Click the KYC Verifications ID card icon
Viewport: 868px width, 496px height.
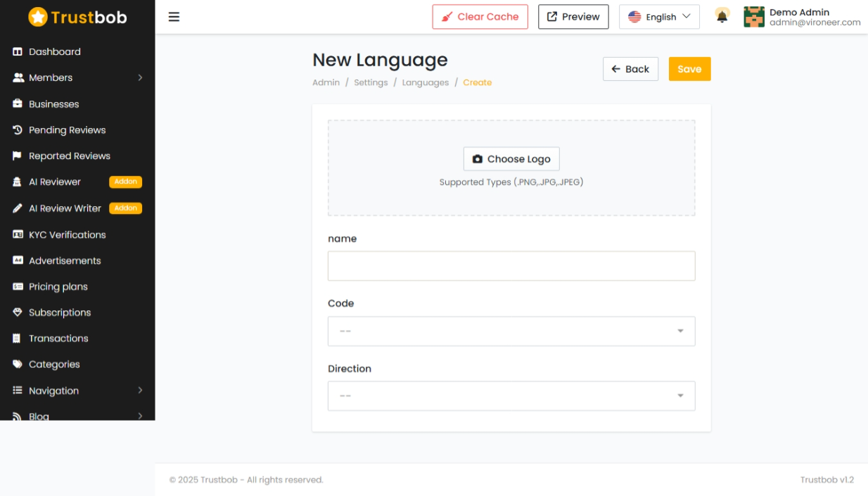18,235
